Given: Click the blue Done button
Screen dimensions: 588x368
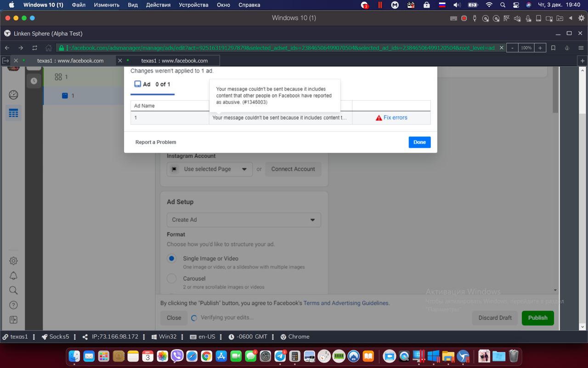Looking at the screenshot, I should coord(419,142).
